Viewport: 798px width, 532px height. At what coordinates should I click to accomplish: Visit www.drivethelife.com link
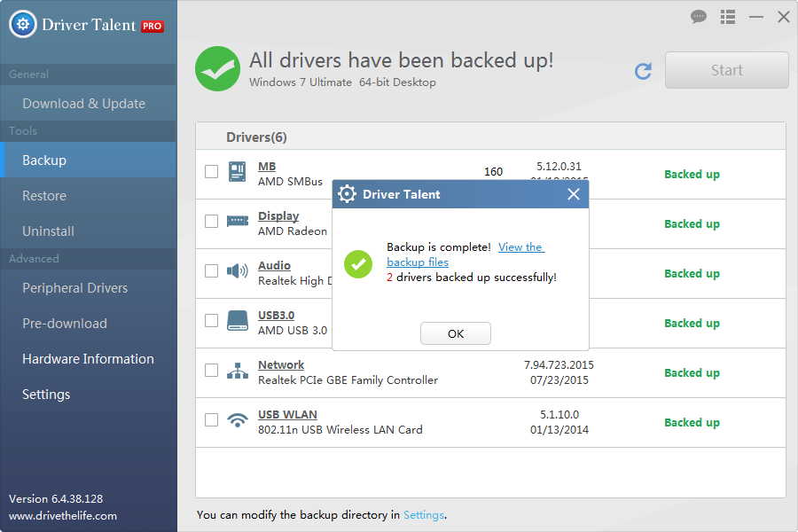(x=63, y=516)
